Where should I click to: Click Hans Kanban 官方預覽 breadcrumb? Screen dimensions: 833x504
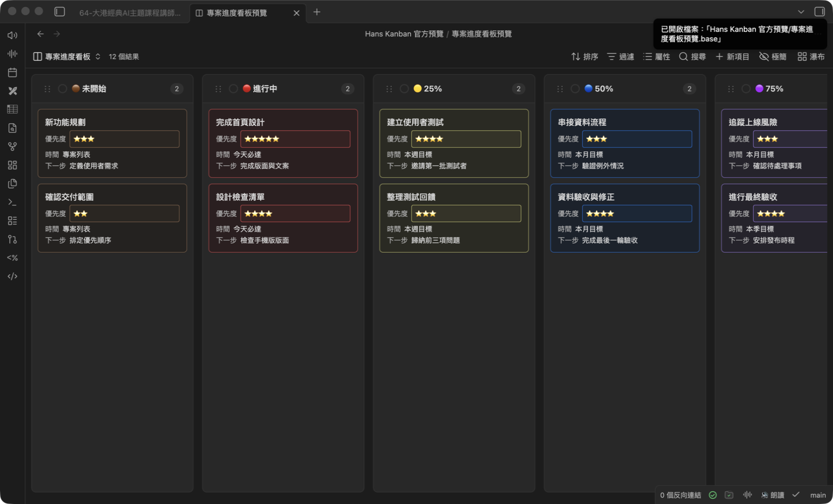click(404, 34)
